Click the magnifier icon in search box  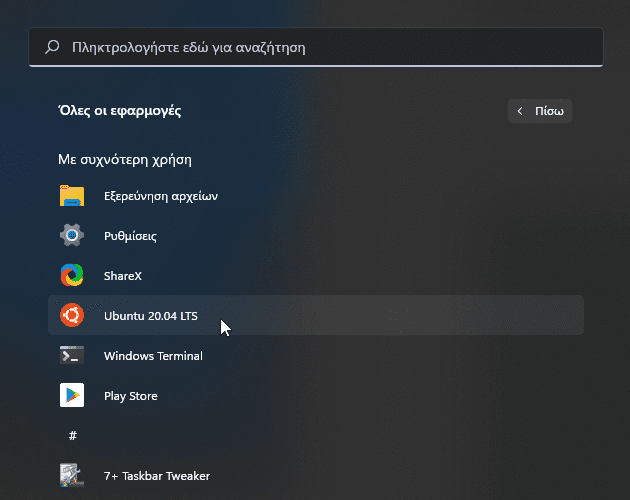pos(52,47)
